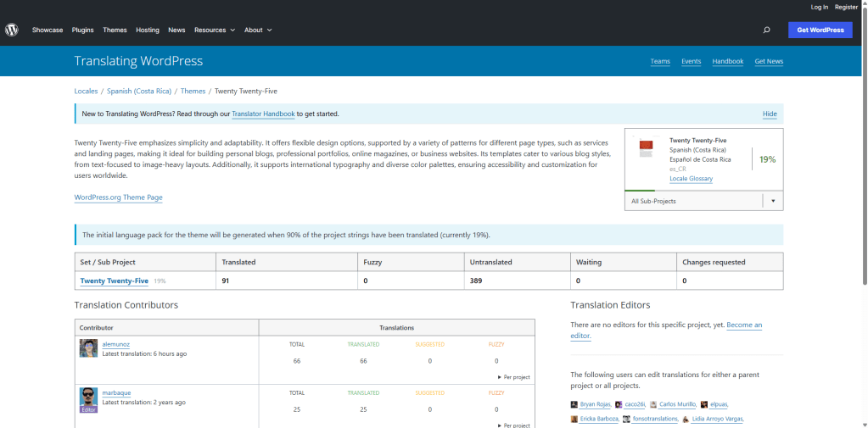
Task: Click elpuas's small avatar
Action: click(x=704, y=404)
